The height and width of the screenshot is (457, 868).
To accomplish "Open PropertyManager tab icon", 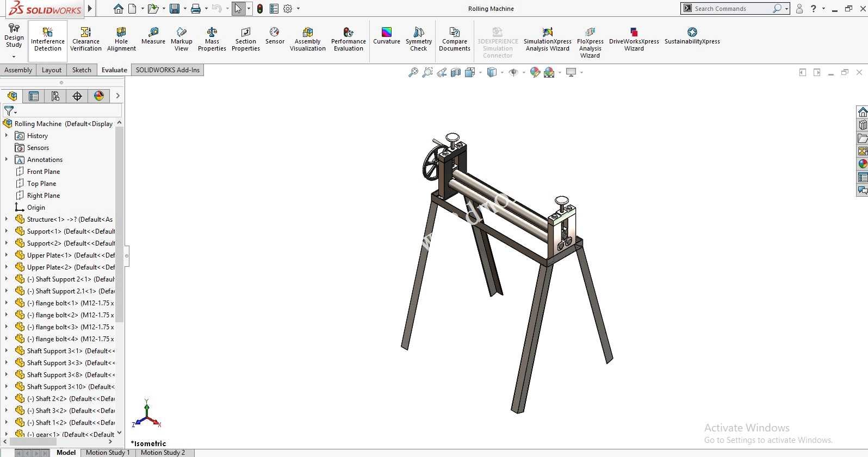I will [x=34, y=96].
